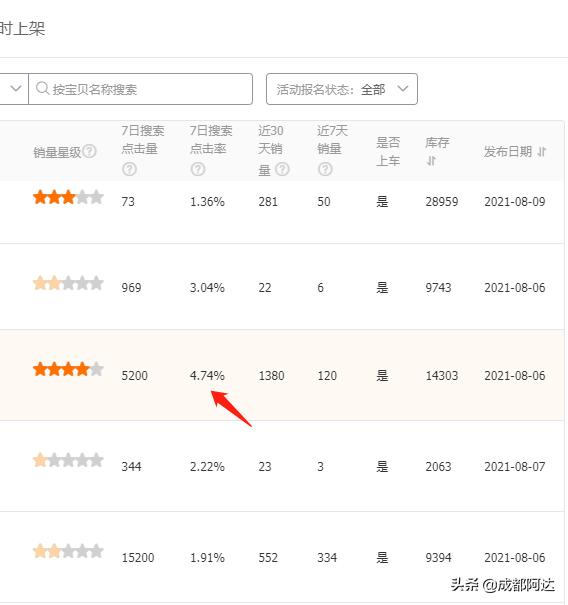Click the 是否上车 column header
The image size is (568, 605).
pyautogui.click(x=388, y=152)
